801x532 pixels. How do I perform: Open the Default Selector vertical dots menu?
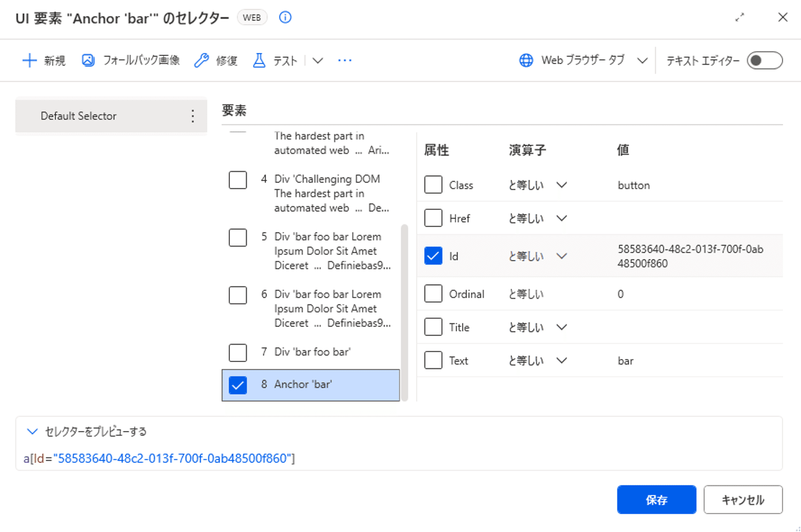click(192, 116)
